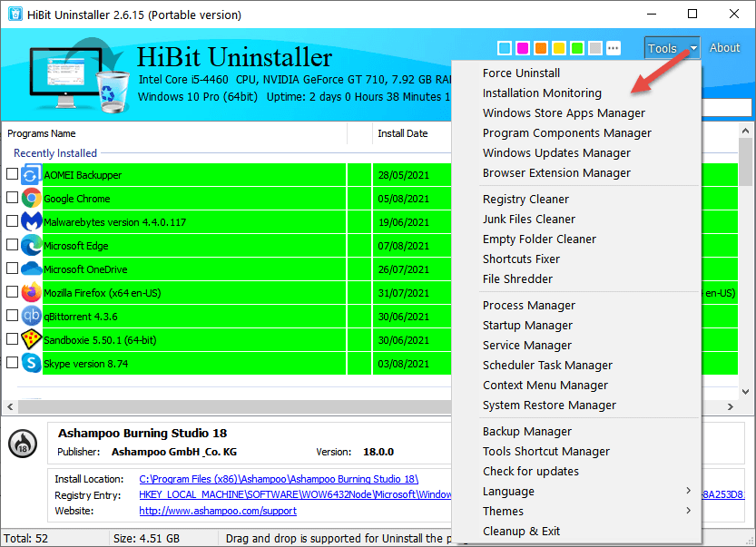Screen dimensions: 756x547
Task: Click the qBittorrent app icon
Action: (31, 316)
